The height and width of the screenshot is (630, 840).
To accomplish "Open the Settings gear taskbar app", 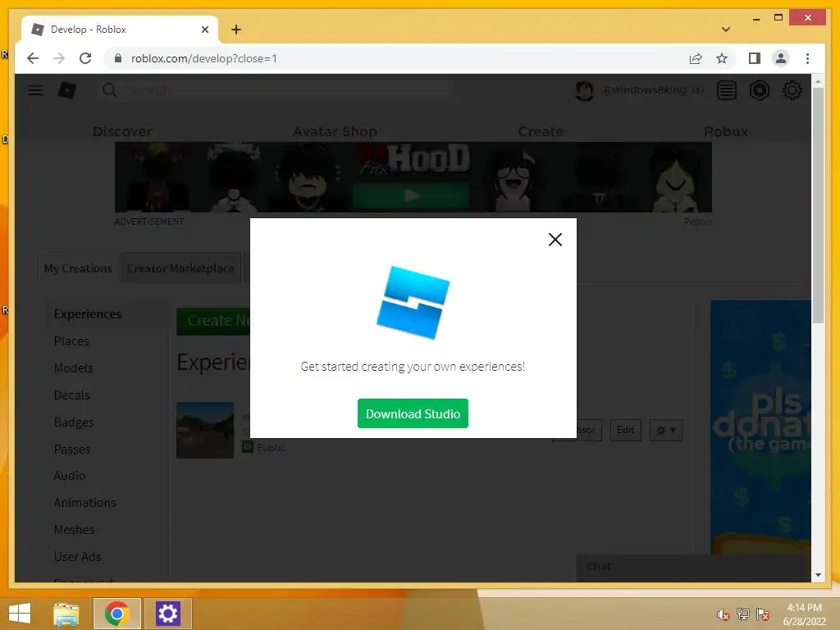I will pyautogui.click(x=167, y=614).
